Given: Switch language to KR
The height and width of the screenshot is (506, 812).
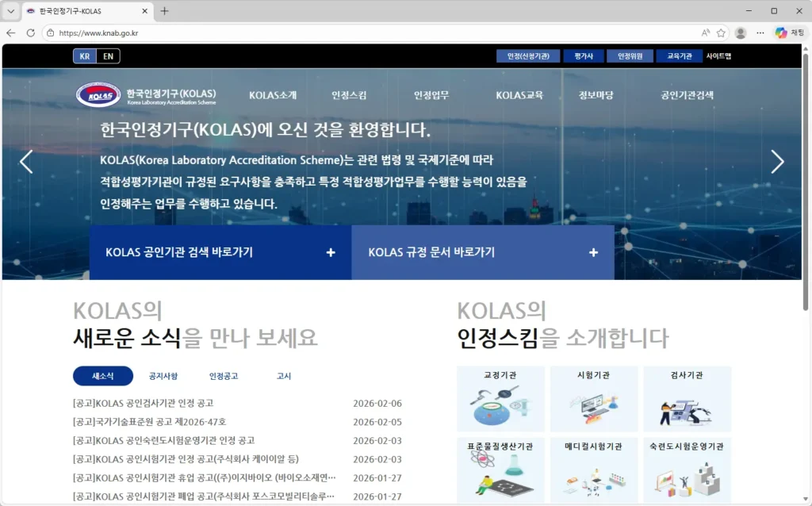Looking at the screenshot, I should coord(85,56).
